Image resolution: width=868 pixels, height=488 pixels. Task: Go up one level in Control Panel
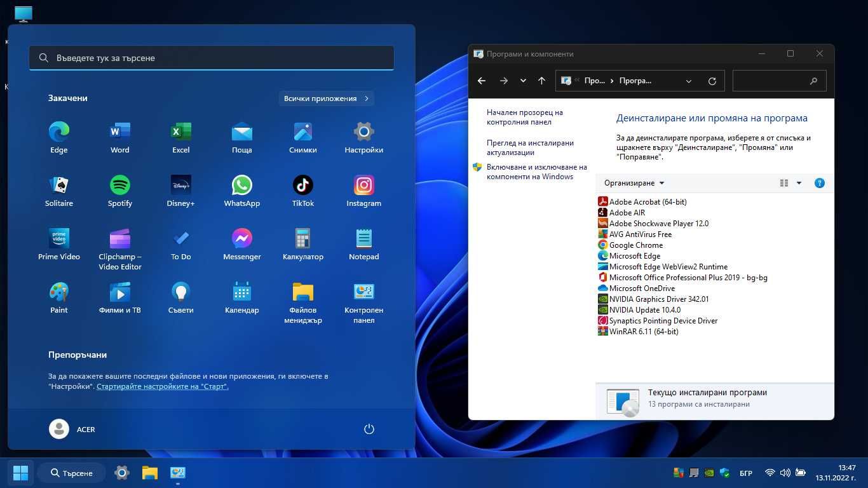[x=541, y=81]
